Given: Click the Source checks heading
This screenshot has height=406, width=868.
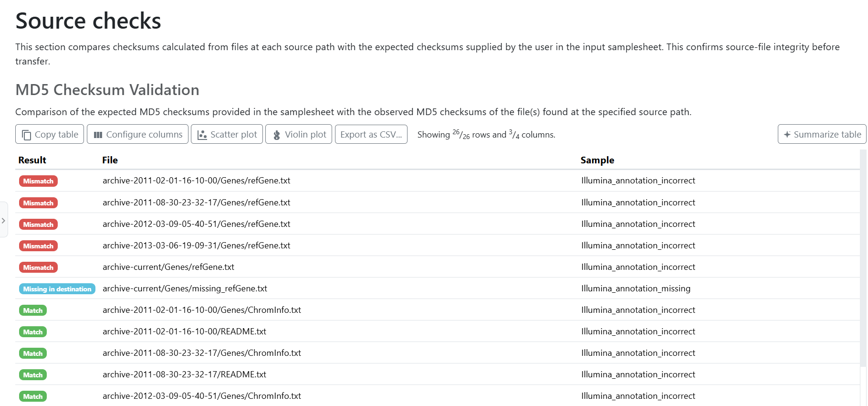Looking at the screenshot, I should [x=88, y=21].
